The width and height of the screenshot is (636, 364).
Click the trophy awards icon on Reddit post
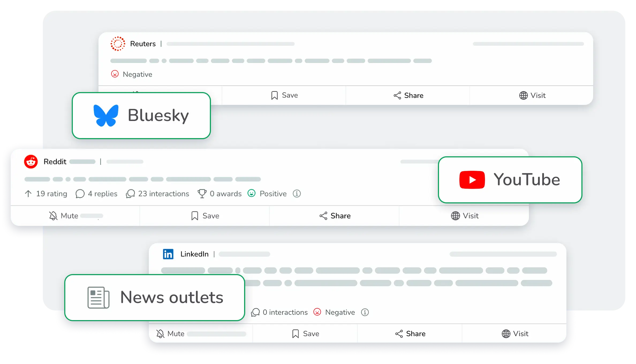pos(202,194)
